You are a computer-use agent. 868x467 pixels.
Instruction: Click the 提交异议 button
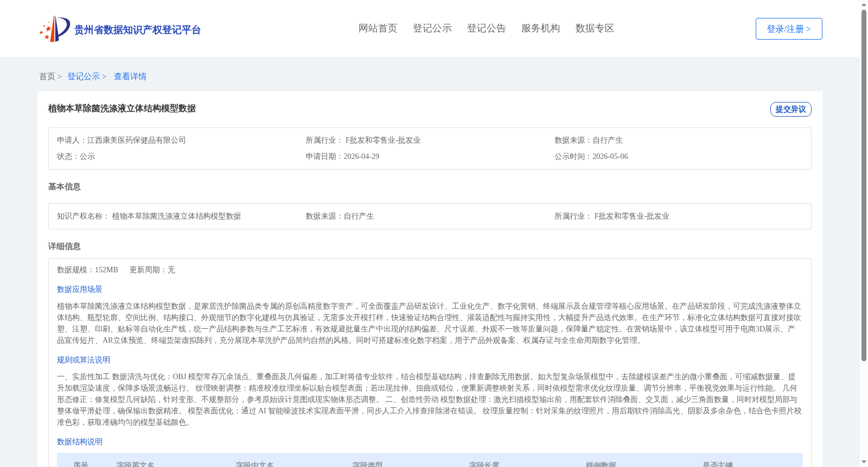click(x=791, y=109)
